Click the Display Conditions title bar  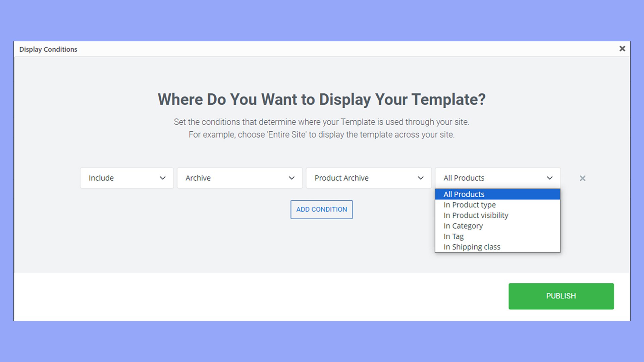(48, 49)
